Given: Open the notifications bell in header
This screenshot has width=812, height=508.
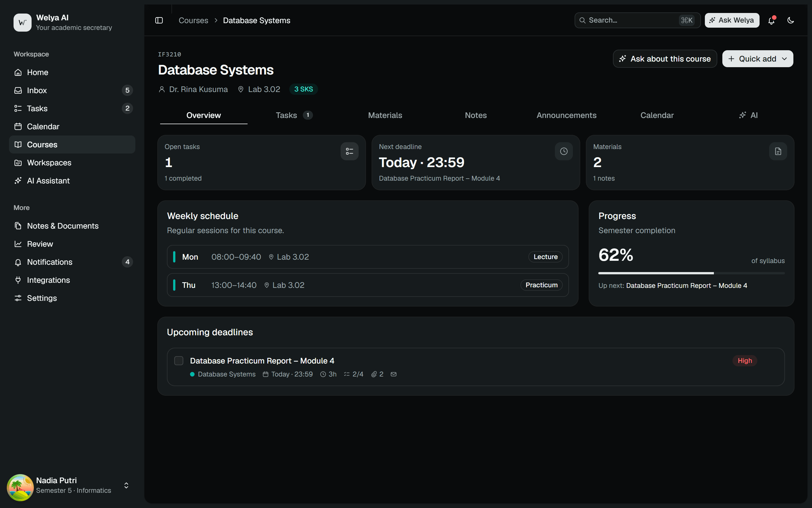Looking at the screenshot, I should 771,21.
